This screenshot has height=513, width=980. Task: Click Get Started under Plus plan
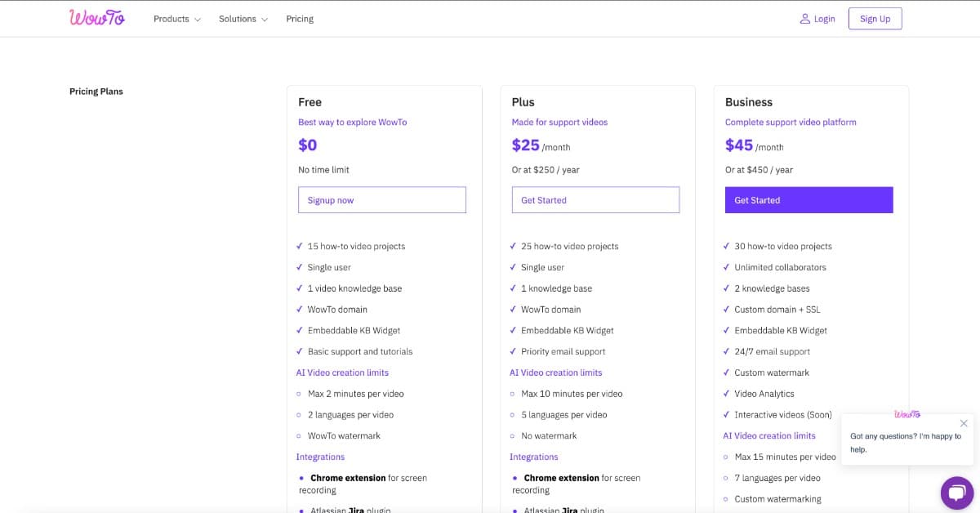coord(595,200)
